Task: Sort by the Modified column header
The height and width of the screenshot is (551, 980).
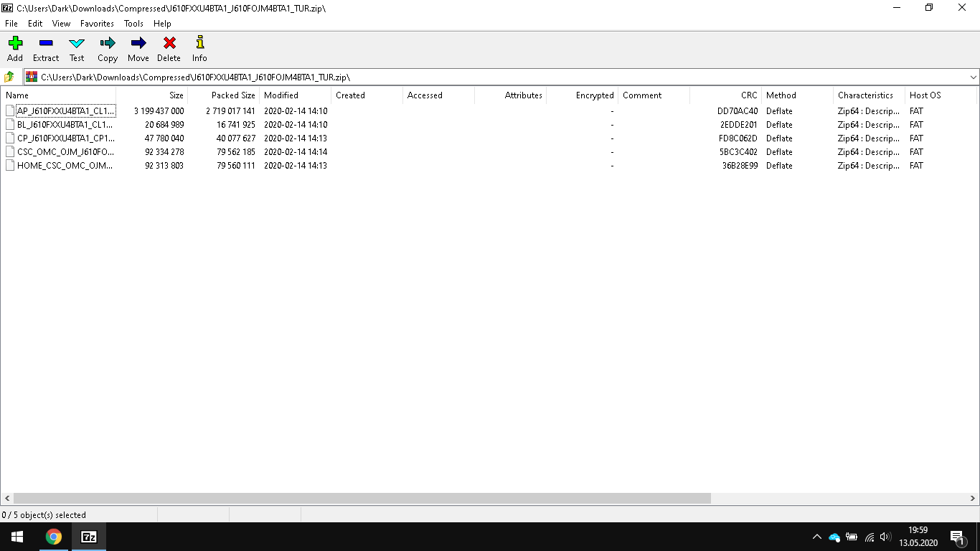Action: (x=295, y=95)
